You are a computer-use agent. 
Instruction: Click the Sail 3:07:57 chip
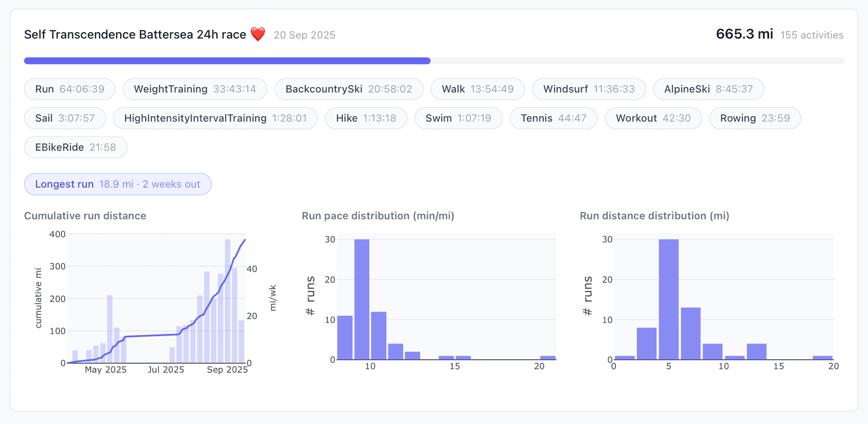(x=65, y=118)
